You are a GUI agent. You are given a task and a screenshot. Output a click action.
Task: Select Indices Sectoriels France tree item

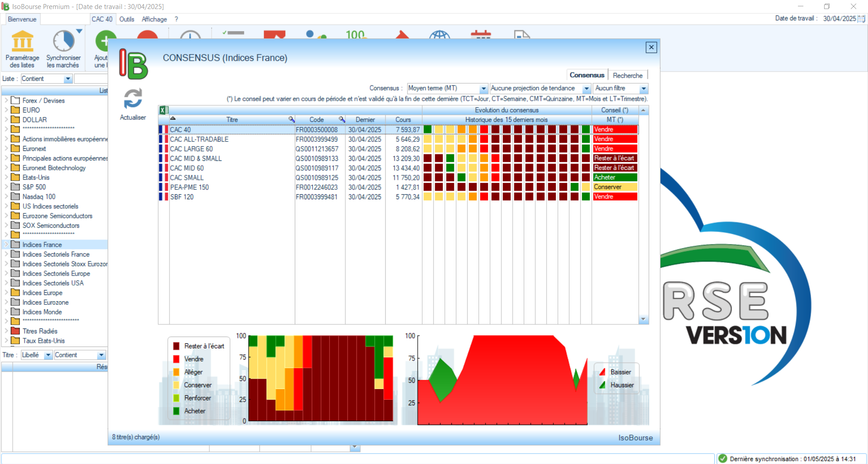(x=56, y=254)
